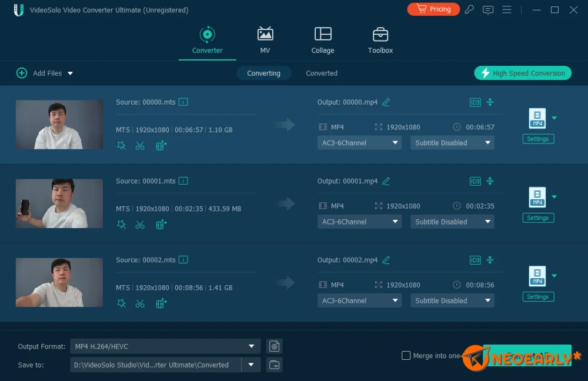Enhance the 00000.mts video

pyautogui.click(x=161, y=146)
